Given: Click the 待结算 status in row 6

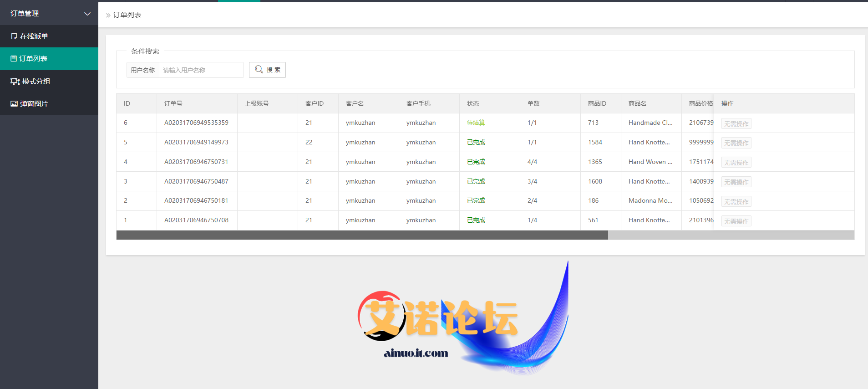Looking at the screenshot, I should (476, 123).
